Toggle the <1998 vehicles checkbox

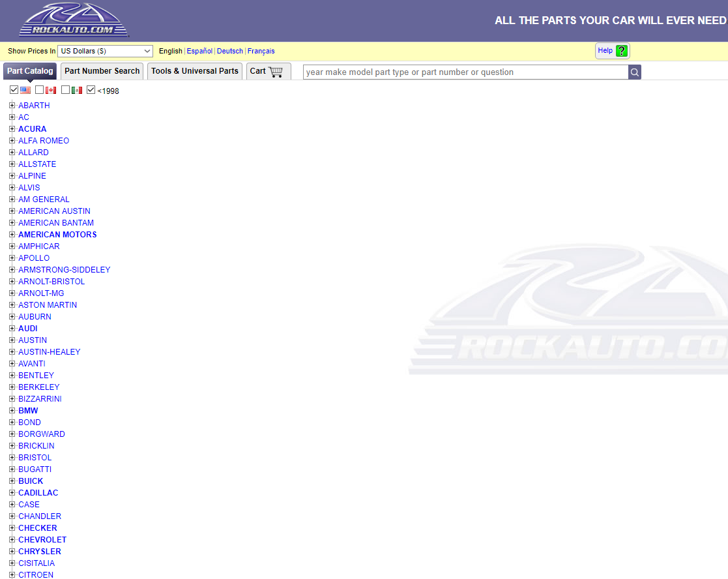[91, 89]
